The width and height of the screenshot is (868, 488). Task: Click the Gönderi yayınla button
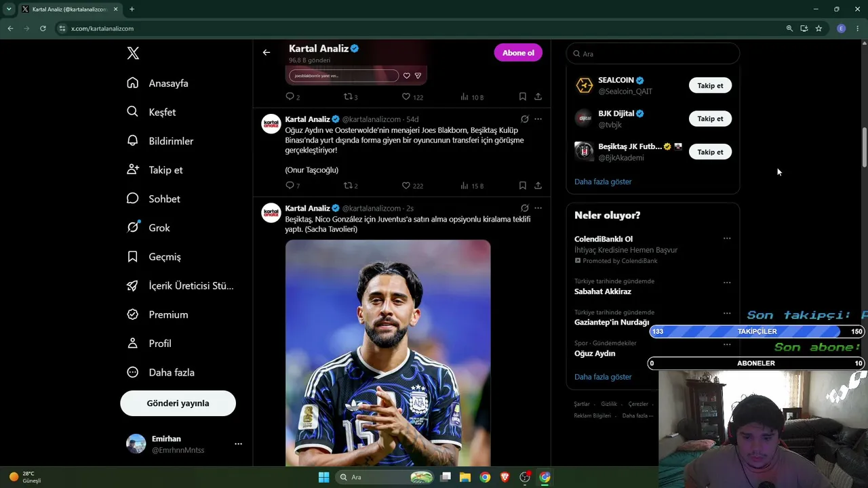[178, 403]
